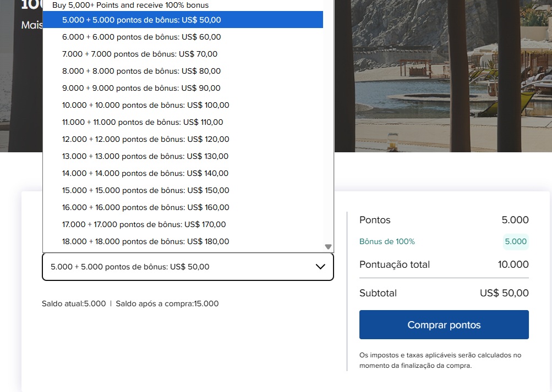552x392 pixels.
Task: Choose the 9.000 + 9.000 bonus option
Action: [141, 88]
